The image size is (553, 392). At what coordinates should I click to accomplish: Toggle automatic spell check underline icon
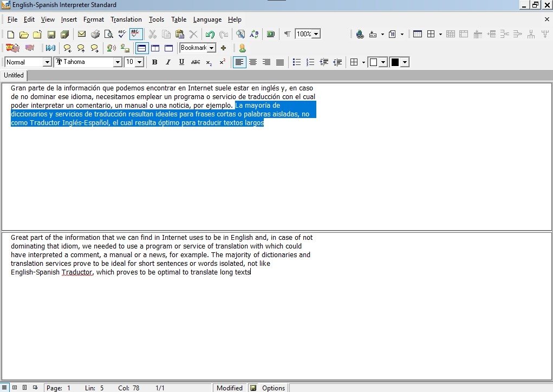(x=136, y=34)
